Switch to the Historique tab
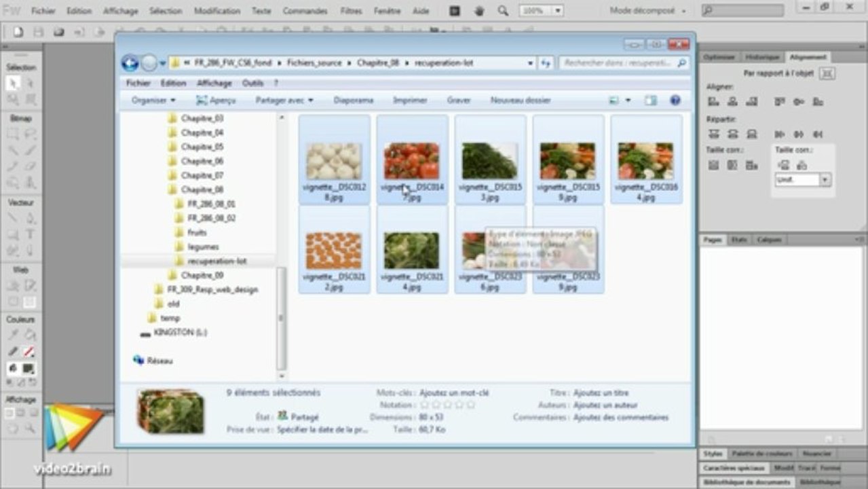Screen dimensions: 868x489 (x=762, y=57)
